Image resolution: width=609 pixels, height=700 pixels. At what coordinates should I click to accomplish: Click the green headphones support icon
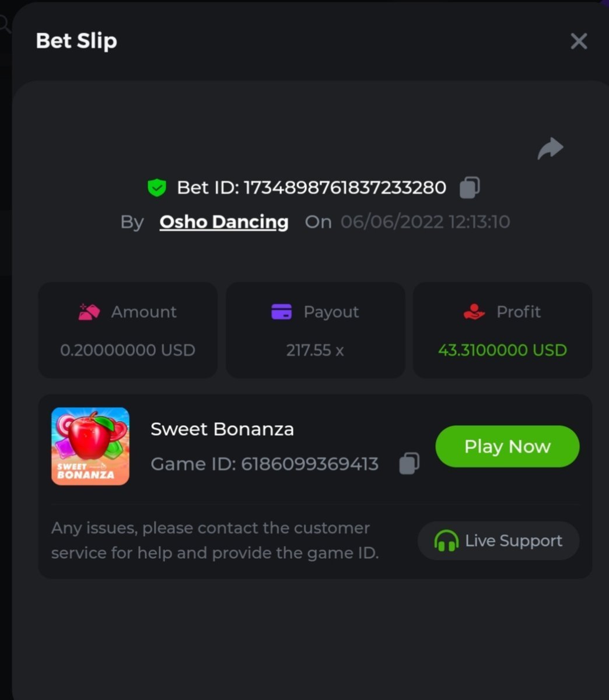[446, 541]
